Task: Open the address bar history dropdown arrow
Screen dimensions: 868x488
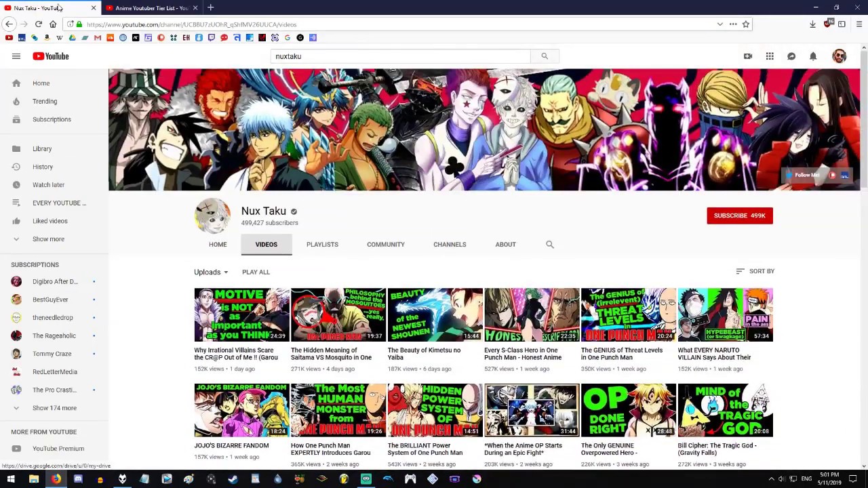Action: coord(719,24)
